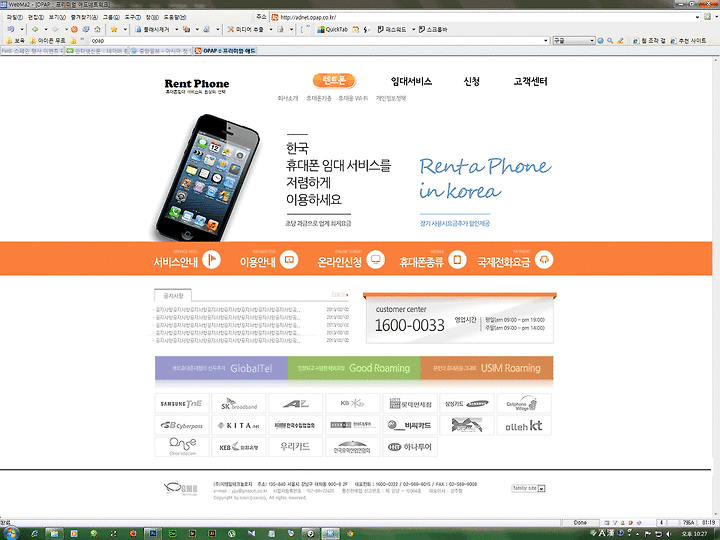The image size is (720, 540).
Task: Expand the 플래시제거 dropdown arrow
Action: [x=176, y=29]
